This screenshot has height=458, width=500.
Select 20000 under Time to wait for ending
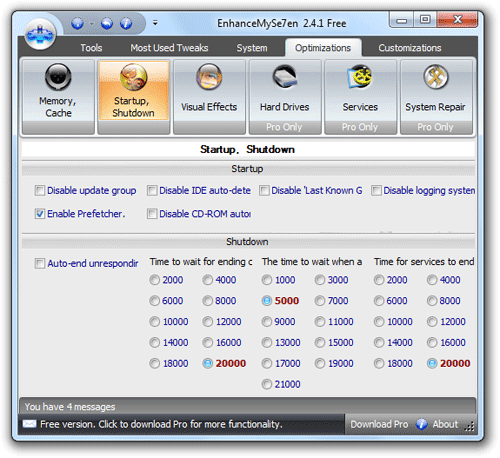click(207, 363)
